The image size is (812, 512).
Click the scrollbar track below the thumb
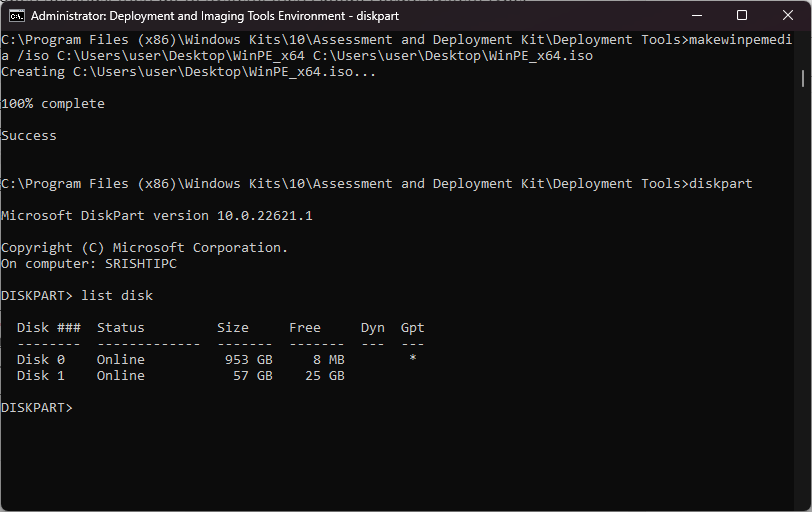coord(804,300)
